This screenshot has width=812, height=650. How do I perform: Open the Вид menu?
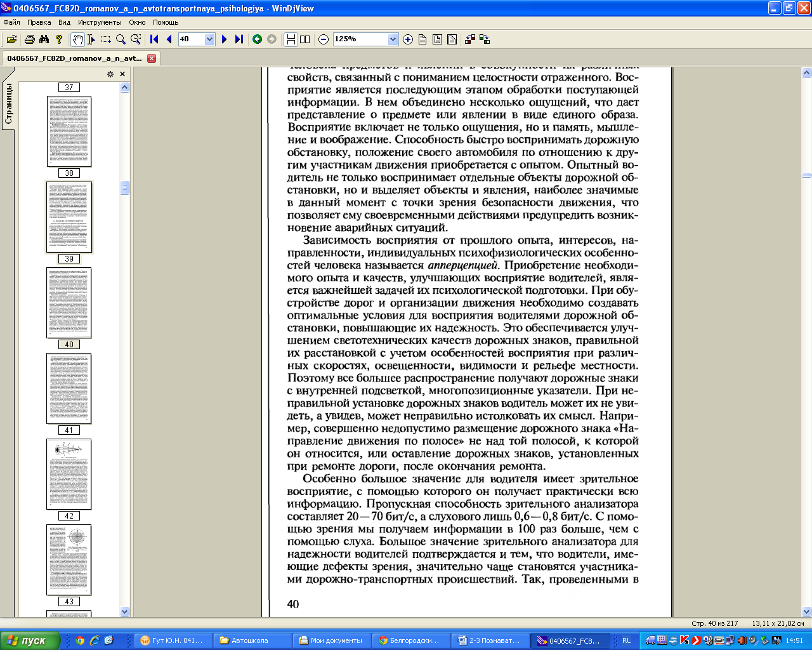tap(65, 22)
